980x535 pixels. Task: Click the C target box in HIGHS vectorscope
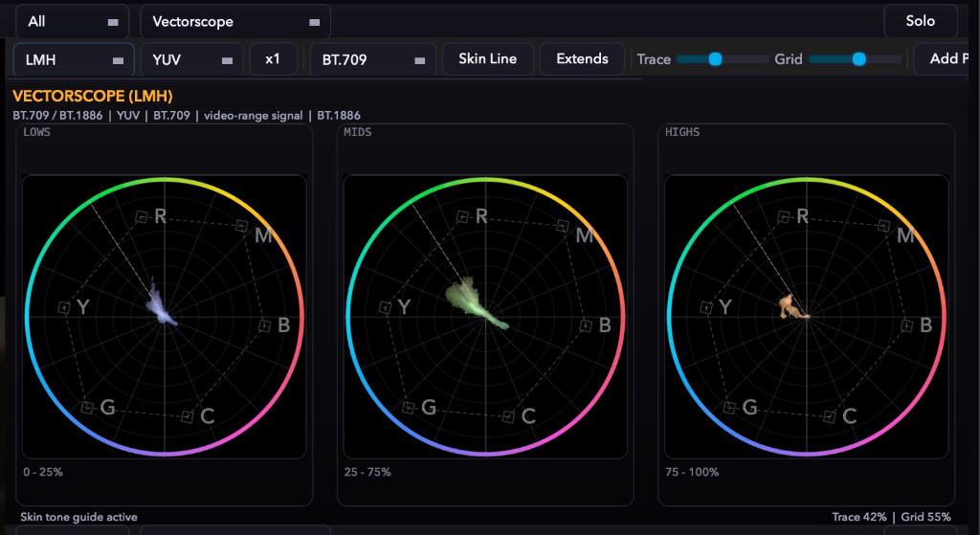pos(830,417)
